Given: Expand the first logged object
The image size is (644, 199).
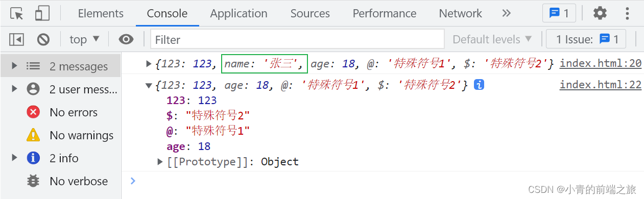Looking at the screenshot, I should coord(149,64).
